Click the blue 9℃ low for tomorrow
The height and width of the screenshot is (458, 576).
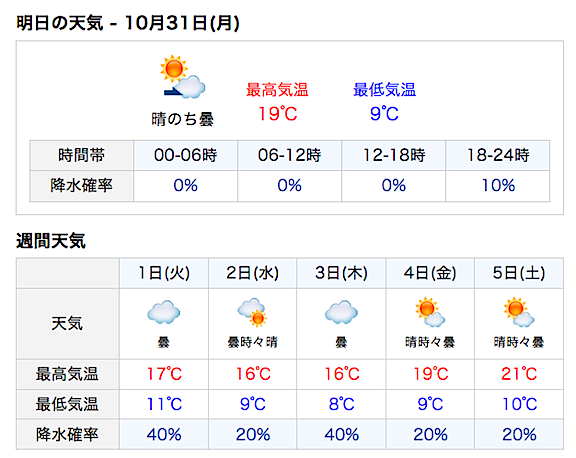click(x=384, y=114)
